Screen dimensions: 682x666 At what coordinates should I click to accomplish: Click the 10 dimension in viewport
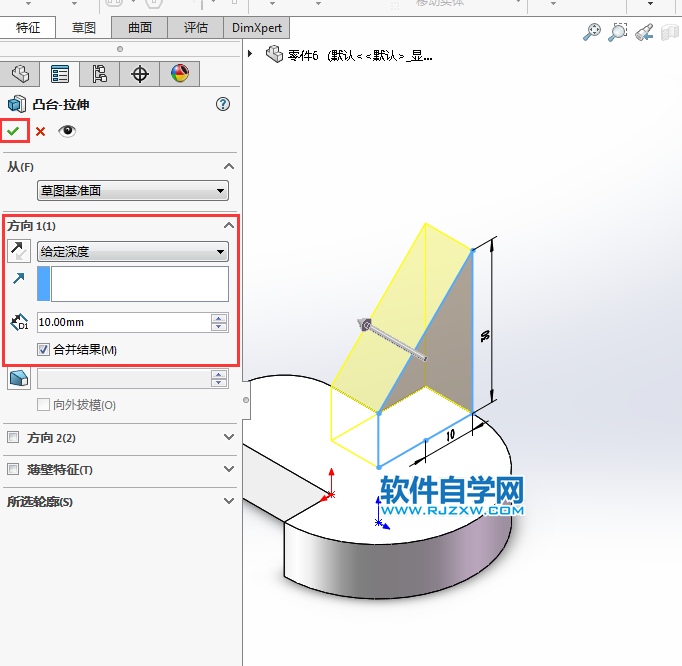tap(451, 435)
